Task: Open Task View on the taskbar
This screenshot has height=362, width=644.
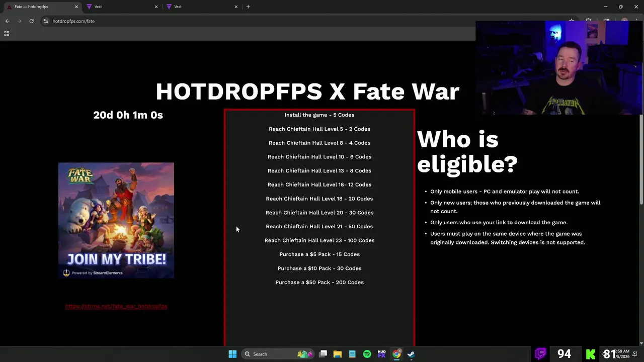Action: tap(323, 354)
